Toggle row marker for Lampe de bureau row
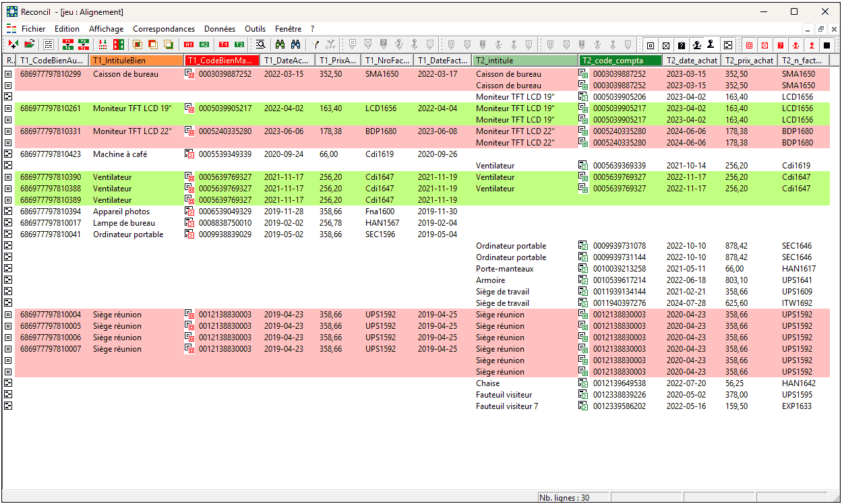Viewport: 842px width, 504px height. [x=9, y=223]
